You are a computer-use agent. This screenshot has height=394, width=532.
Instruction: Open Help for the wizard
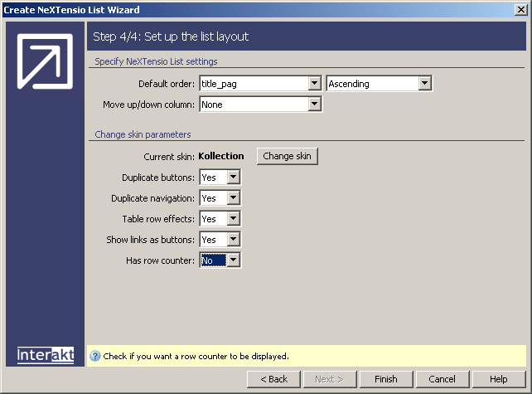click(x=498, y=379)
